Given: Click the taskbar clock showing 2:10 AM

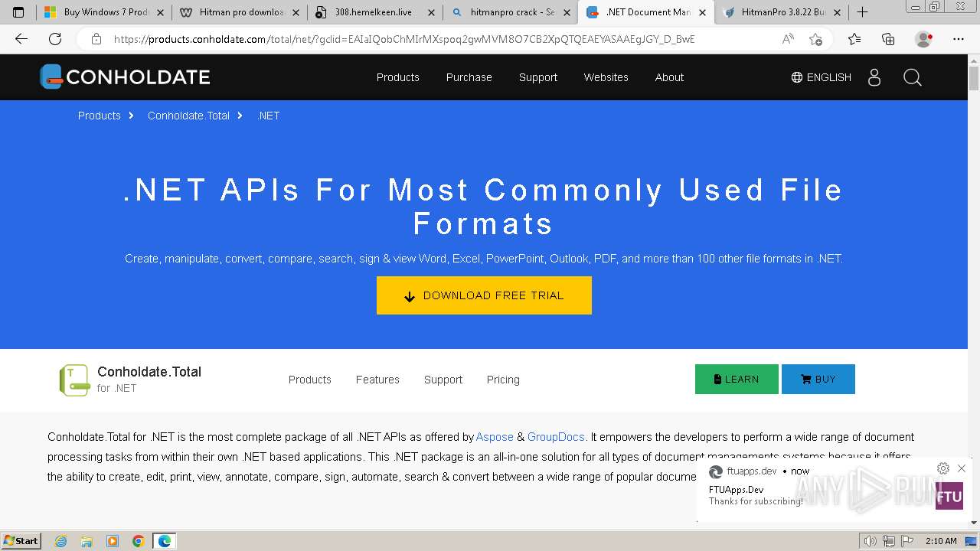Looking at the screenshot, I should pyautogui.click(x=941, y=541).
